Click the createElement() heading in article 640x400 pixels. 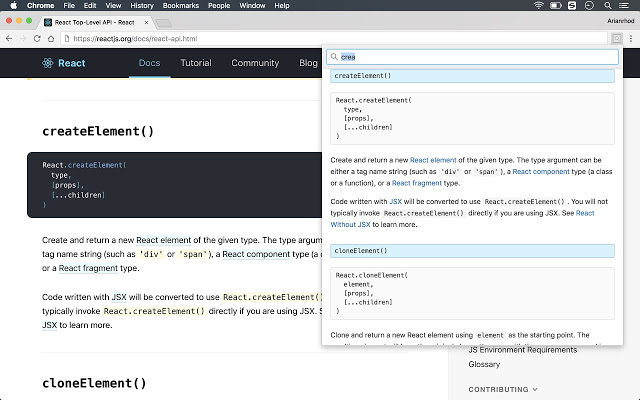click(x=98, y=131)
